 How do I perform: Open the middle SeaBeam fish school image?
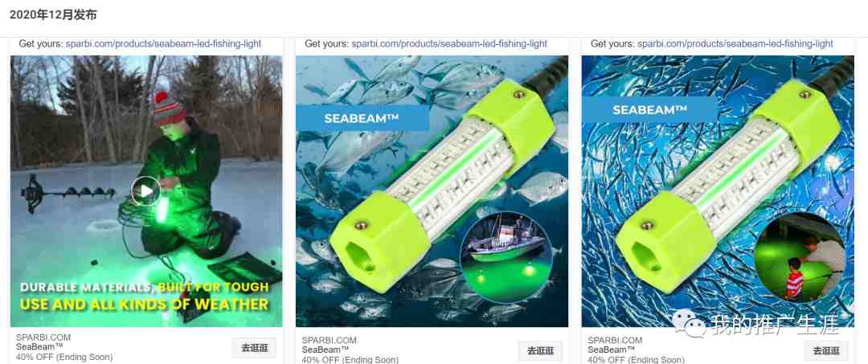point(432,191)
